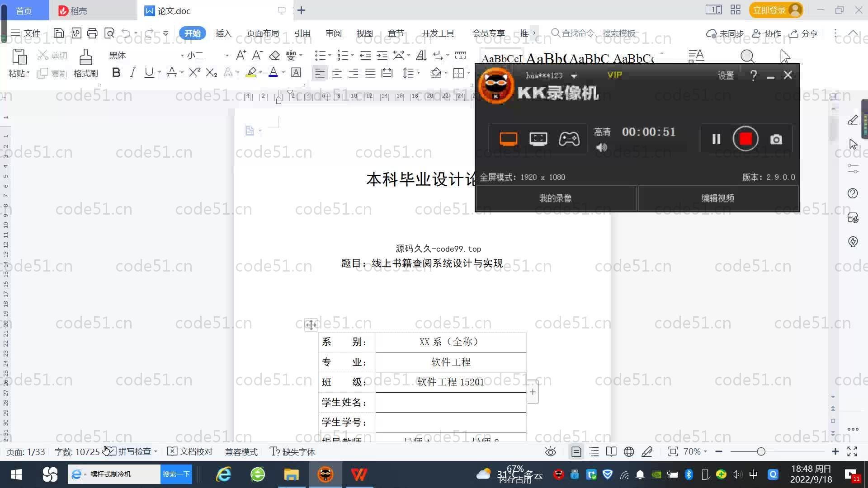Decrease font size with A- icon
This screenshot has width=868, height=488.
257,55
